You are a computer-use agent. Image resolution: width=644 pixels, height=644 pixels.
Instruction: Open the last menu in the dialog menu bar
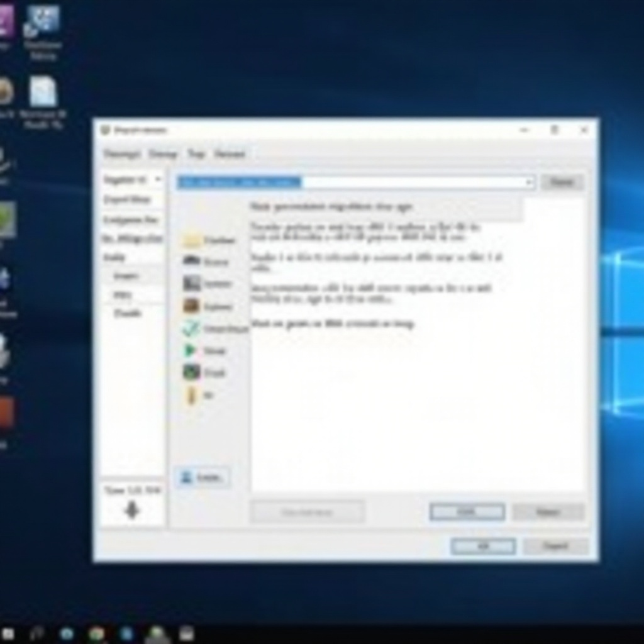[x=230, y=154]
